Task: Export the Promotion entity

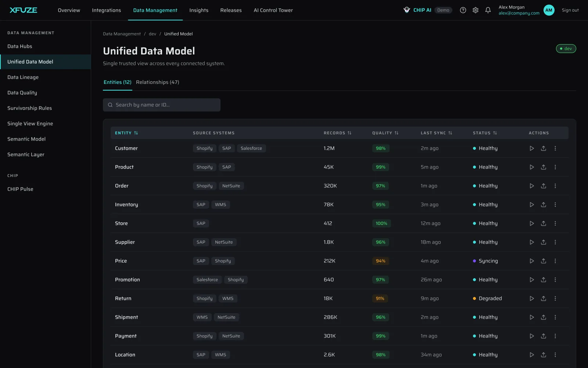Action: coord(544,280)
